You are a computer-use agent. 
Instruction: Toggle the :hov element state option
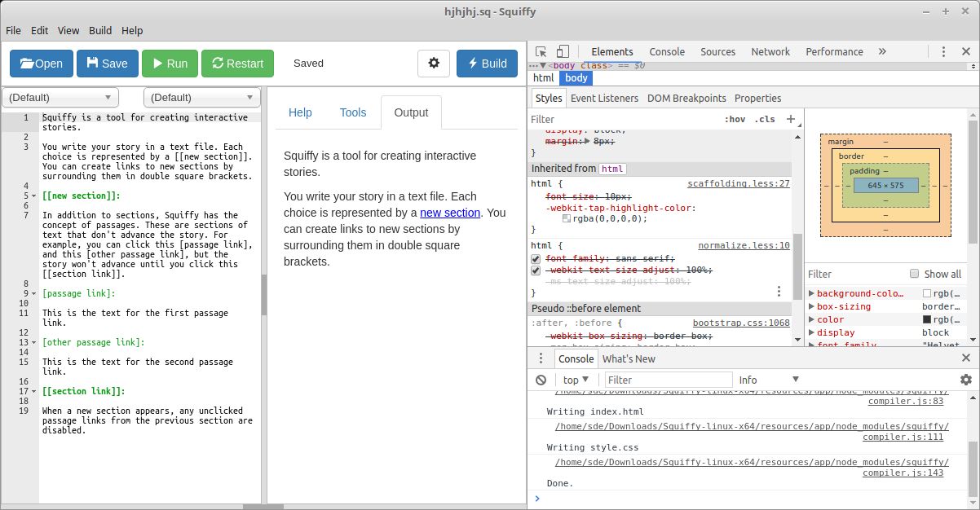[735, 119]
